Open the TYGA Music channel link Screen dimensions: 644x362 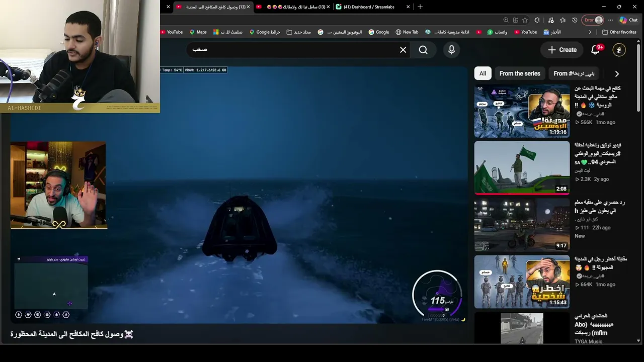click(x=588, y=342)
